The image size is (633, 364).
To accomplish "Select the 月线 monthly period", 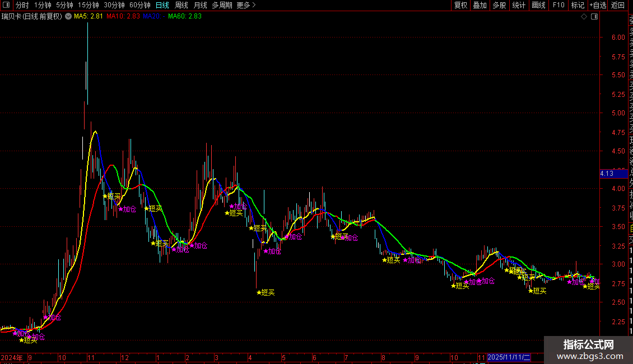I will point(200,5).
